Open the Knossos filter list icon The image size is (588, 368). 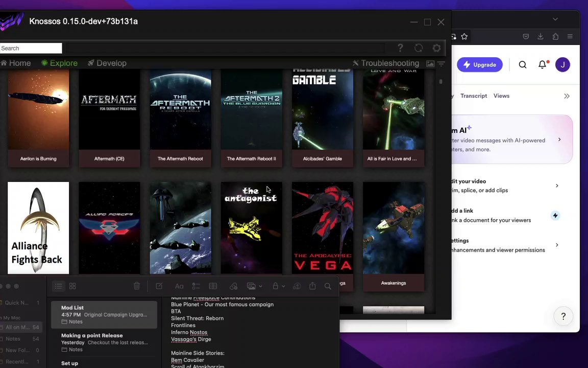point(442,64)
